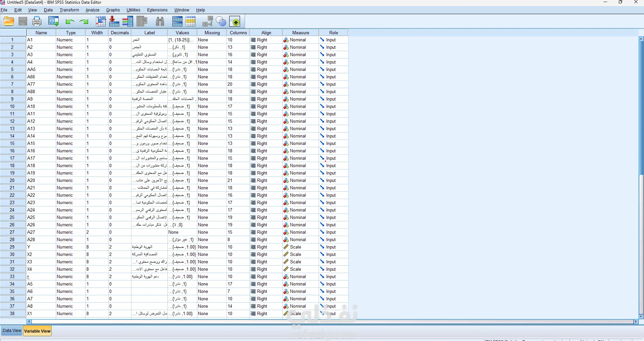Click the Right align icon in row A3

253,55
